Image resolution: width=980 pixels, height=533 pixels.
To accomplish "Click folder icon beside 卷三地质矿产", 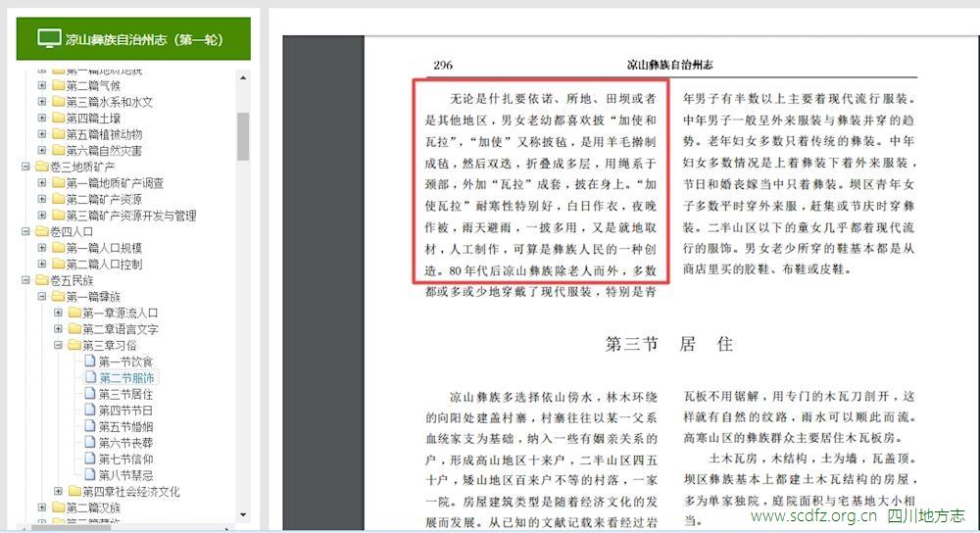I will [x=42, y=167].
